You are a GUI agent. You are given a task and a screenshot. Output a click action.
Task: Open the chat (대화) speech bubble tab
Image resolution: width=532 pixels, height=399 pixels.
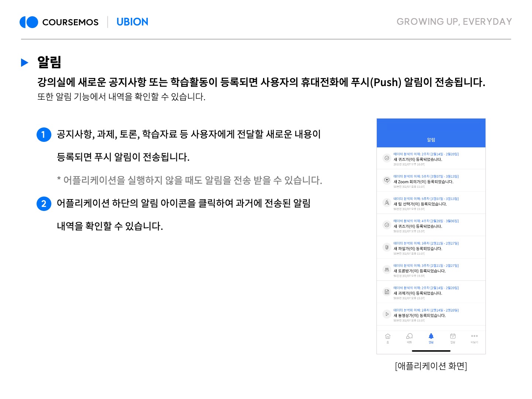point(409,337)
